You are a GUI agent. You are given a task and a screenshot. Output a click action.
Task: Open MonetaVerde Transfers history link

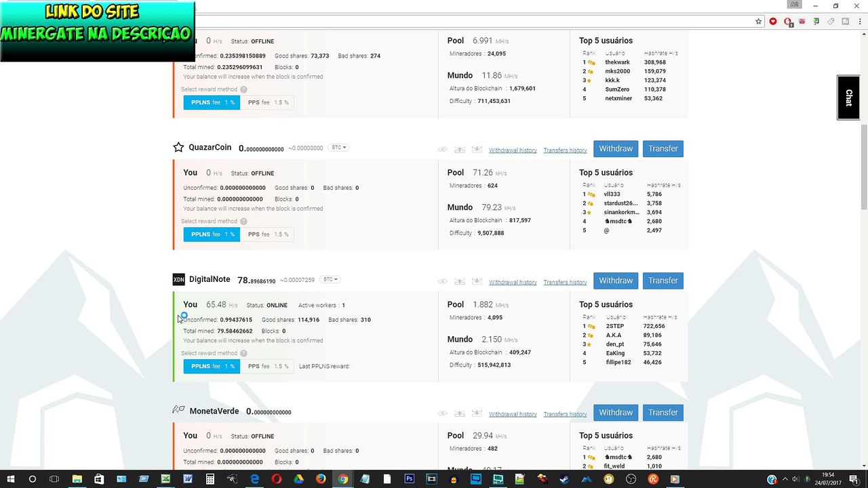[x=565, y=414]
